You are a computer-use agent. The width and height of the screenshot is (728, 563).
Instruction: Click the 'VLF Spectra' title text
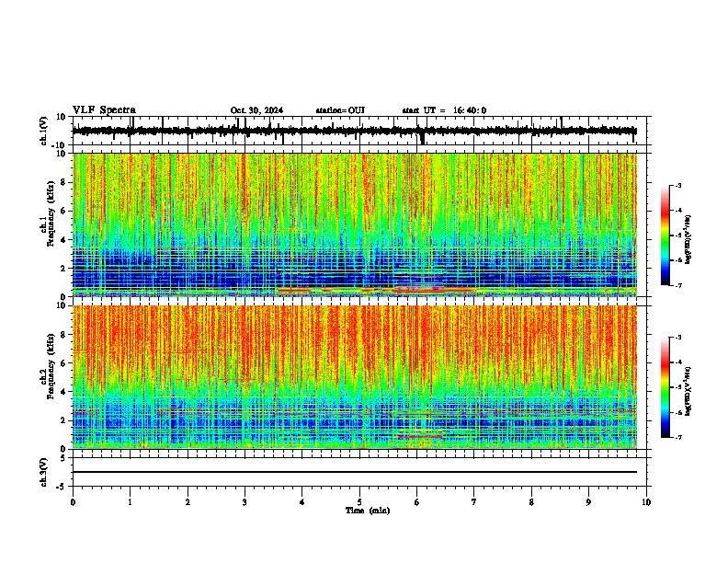coord(104,110)
